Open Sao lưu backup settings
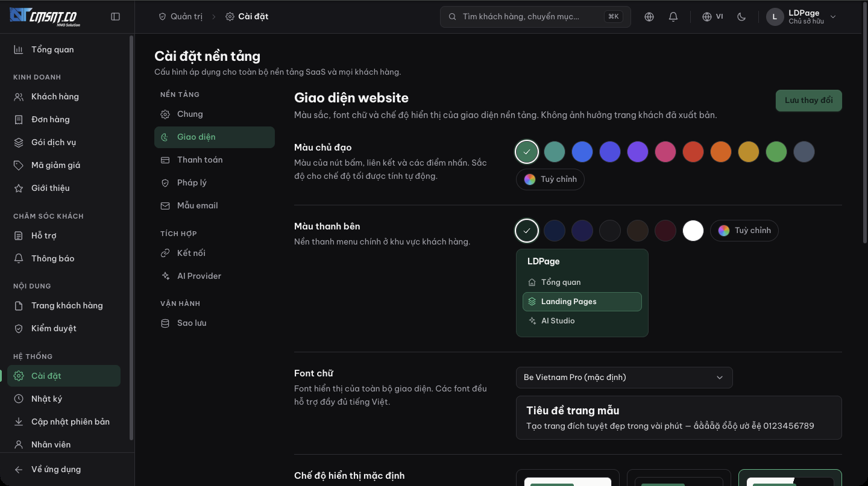The height and width of the screenshot is (486, 868). pos(215,323)
